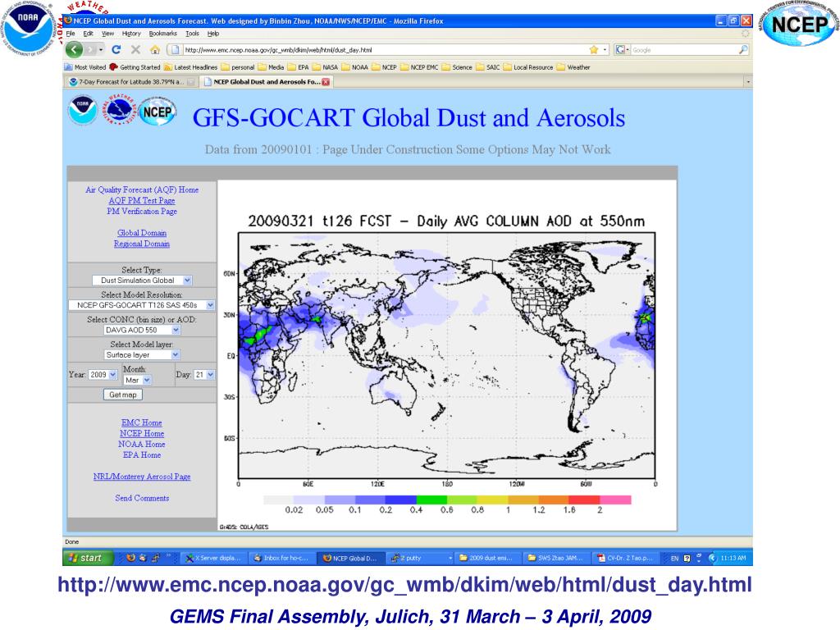Open CV-Dr. Z Tao PDF taskbar item
840x630 pixels.
626,558
